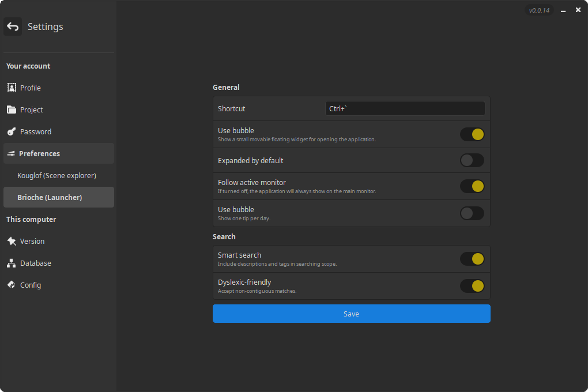The width and height of the screenshot is (588, 392).
Task: Open Version via its pin icon
Action: [x=12, y=241]
